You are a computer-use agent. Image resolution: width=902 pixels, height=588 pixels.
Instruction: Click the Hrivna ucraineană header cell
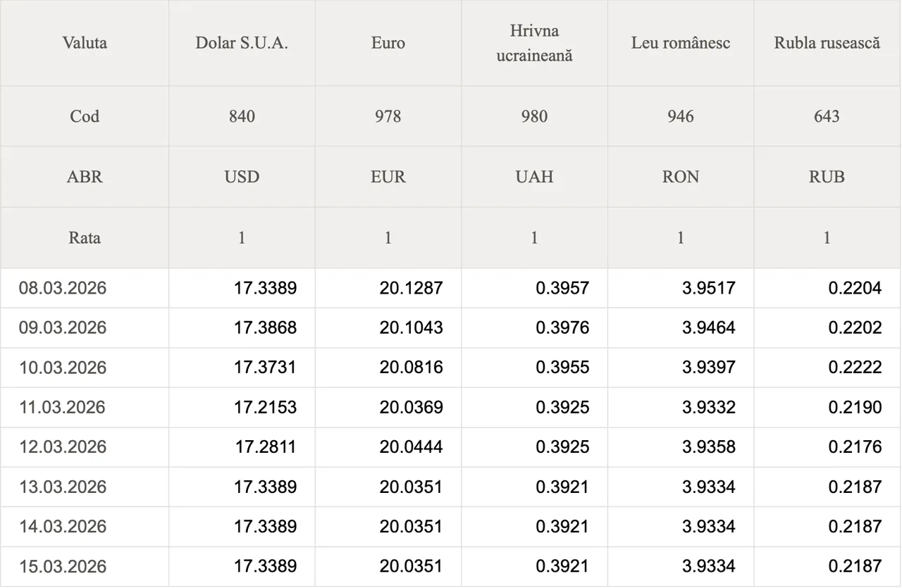coord(534,43)
